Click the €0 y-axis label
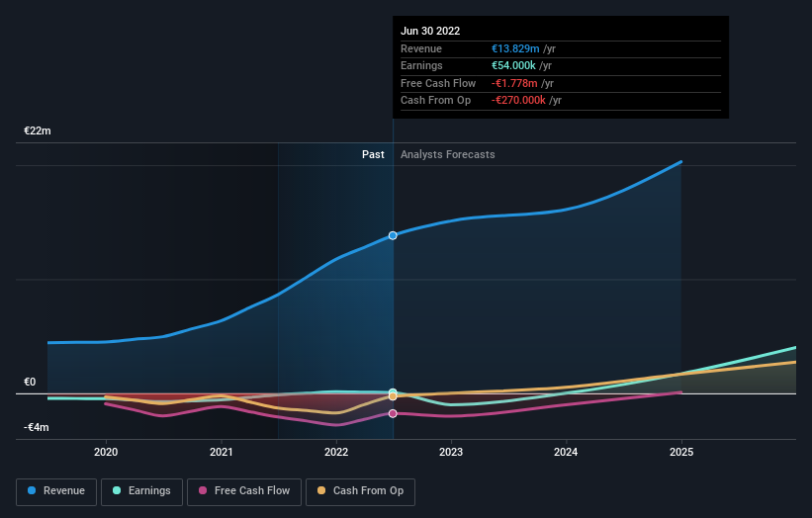This screenshot has width=812, height=518. tap(30, 382)
